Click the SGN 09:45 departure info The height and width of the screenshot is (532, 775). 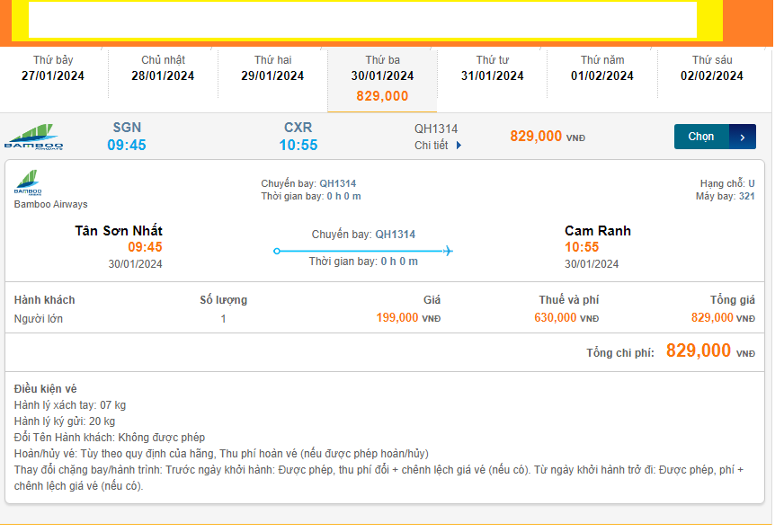point(127,137)
